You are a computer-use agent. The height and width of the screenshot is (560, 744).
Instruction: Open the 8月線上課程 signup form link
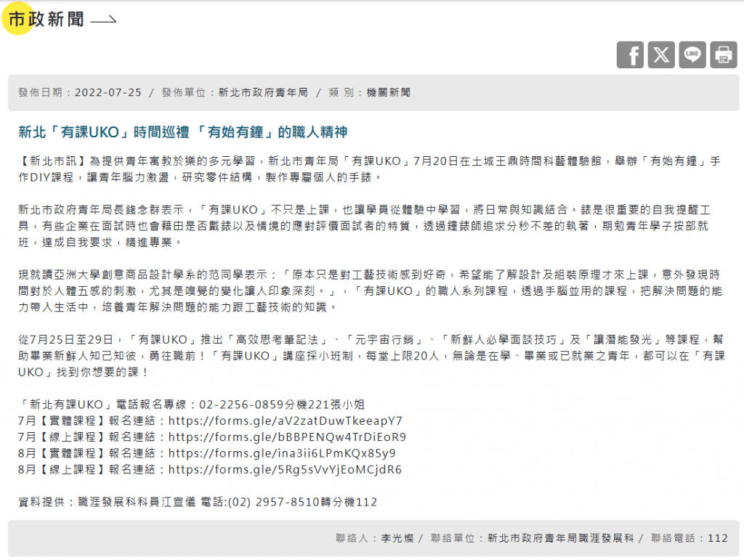(285, 469)
